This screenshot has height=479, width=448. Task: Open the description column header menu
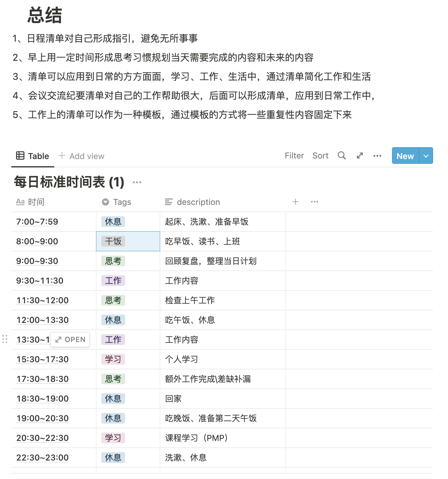223,202
